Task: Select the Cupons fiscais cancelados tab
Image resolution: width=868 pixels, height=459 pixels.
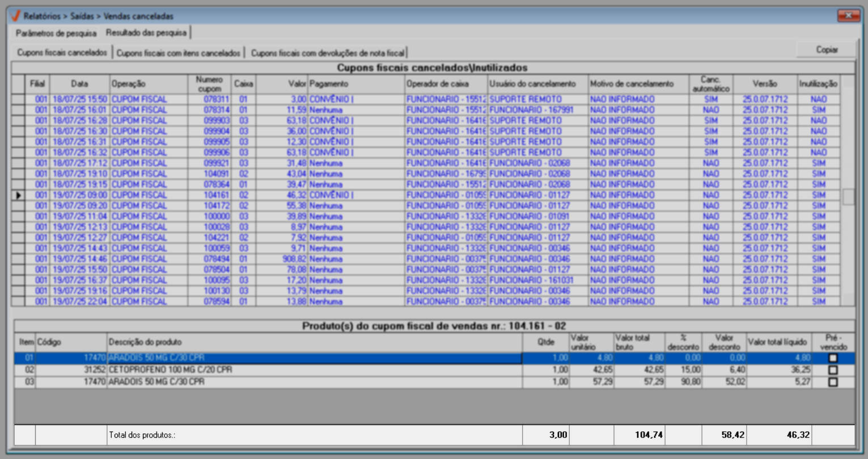Action: click(x=62, y=53)
